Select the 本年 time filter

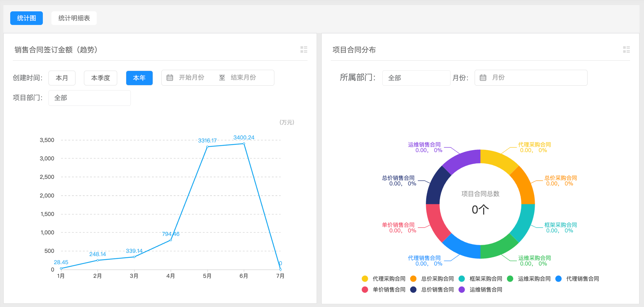click(139, 78)
